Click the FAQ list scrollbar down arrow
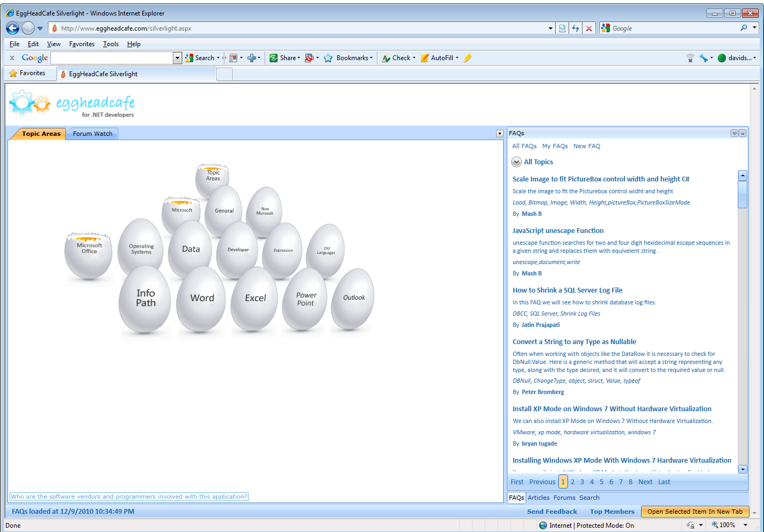 pos(743,469)
